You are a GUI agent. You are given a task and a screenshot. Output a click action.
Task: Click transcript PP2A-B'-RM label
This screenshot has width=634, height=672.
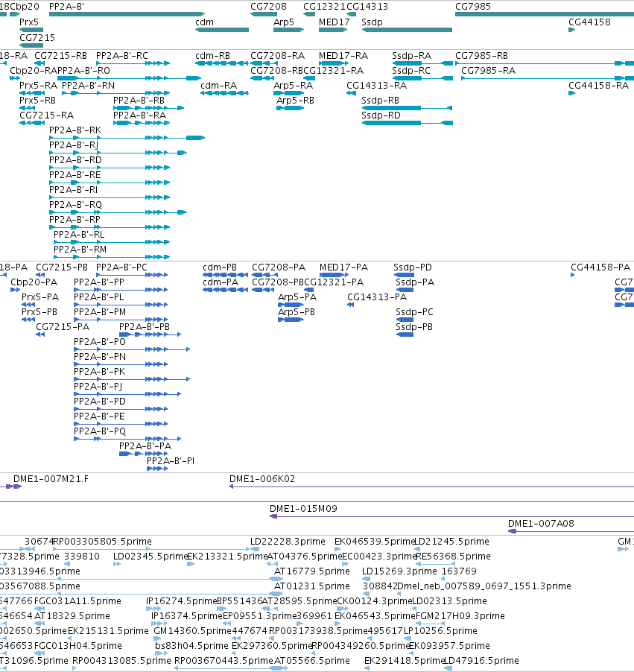pyautogui.click(x=80, y=250)
